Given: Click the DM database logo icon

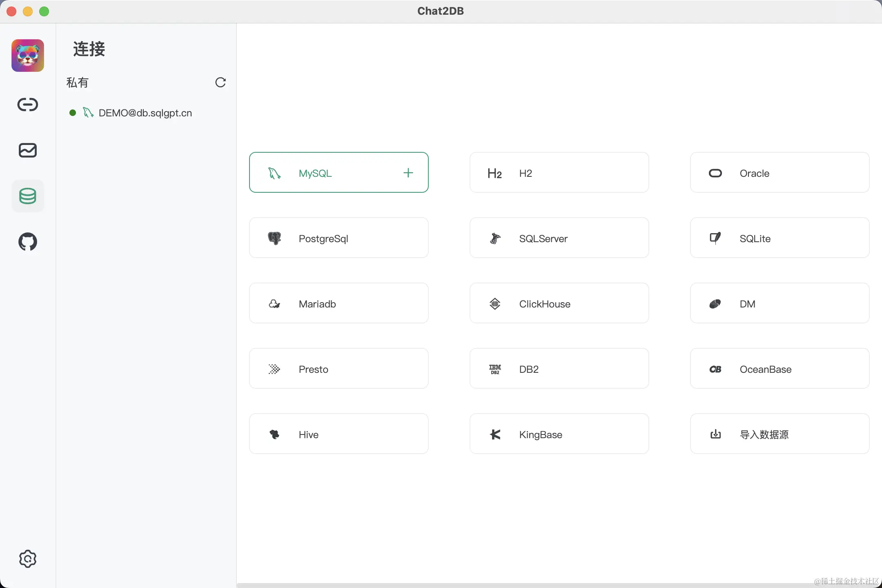Looking at the screenshot, I should click(x=715, y=304).
